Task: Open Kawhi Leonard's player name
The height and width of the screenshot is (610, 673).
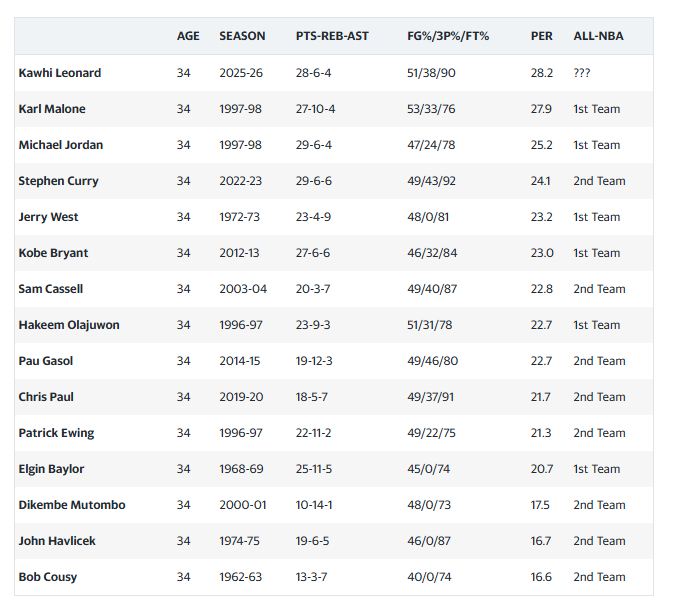Action: 60,73
